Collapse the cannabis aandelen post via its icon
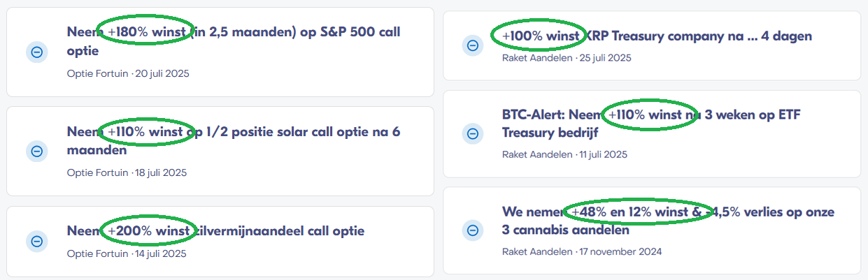The width and height of the screenshot is (868, 280). click(472, 230)
